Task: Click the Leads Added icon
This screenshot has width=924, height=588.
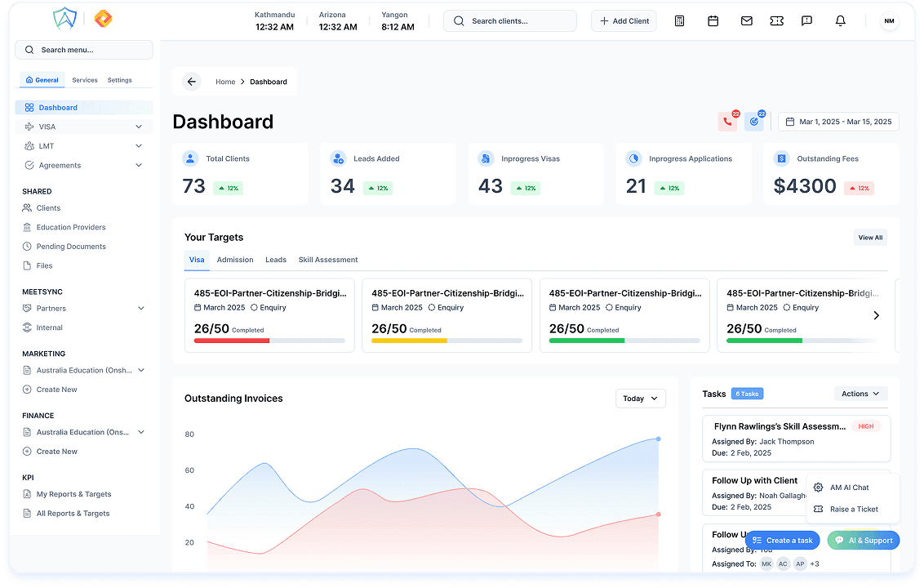Action: pos(338,158)
